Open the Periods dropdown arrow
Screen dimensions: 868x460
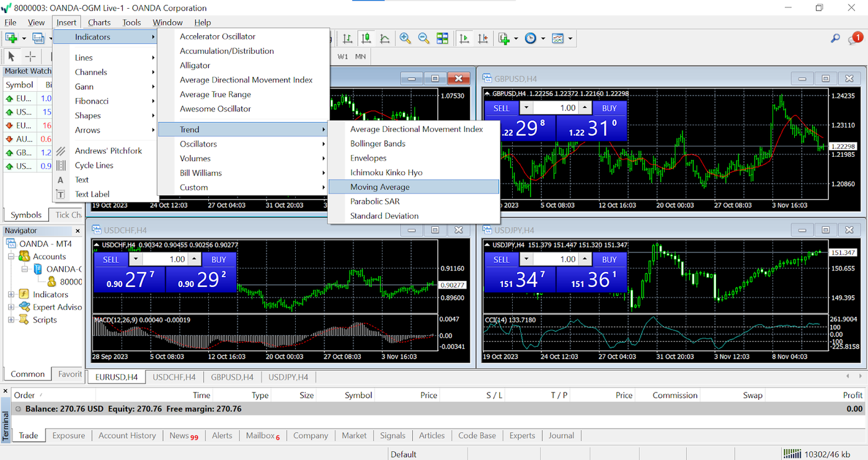(x=542, y=38)
